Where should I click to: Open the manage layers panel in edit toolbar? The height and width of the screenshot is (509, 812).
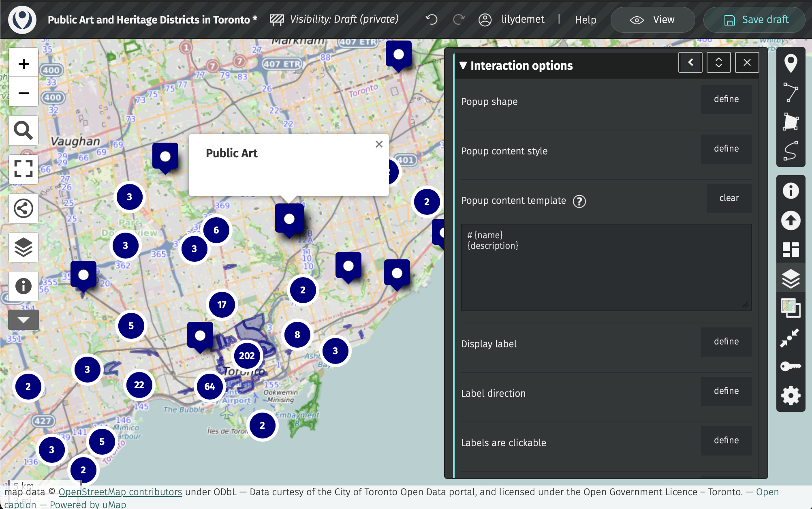click(791, 279)
